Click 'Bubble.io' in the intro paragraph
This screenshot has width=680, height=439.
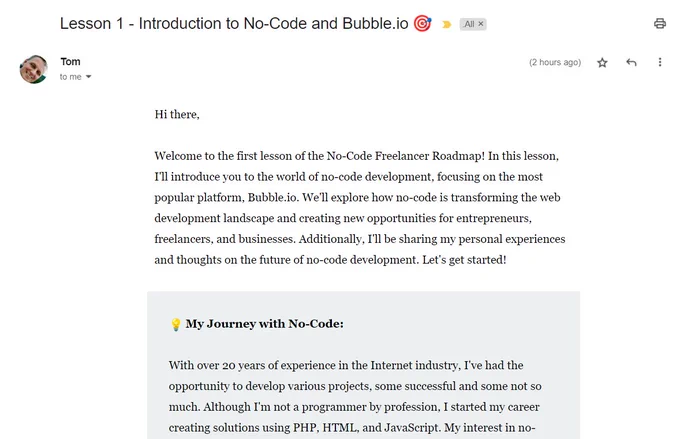(x=273, y=198)
